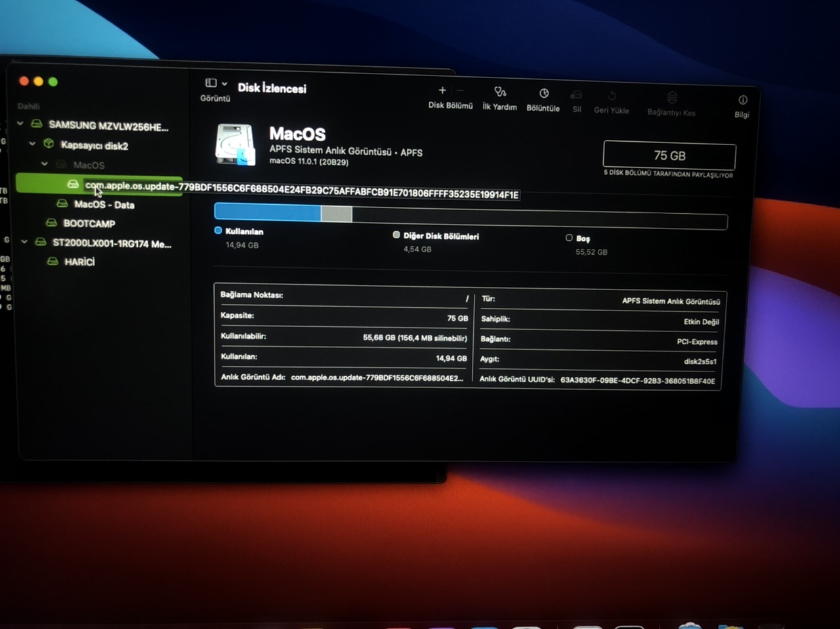Screen dimensions: 840x629
Task: Collapse the ST2000LX001 drive tree
Action: click(x=24, y=242)
